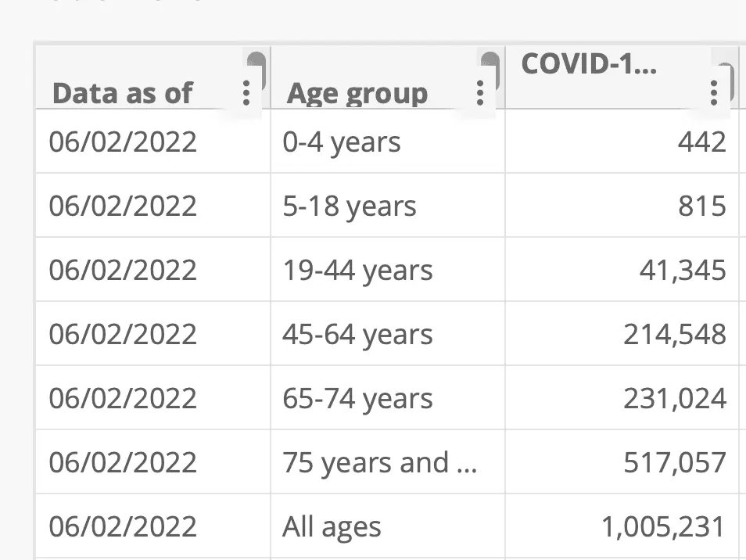746x560 pixels.
Task: Click the value 815 cell
Action: coord(702,206)
